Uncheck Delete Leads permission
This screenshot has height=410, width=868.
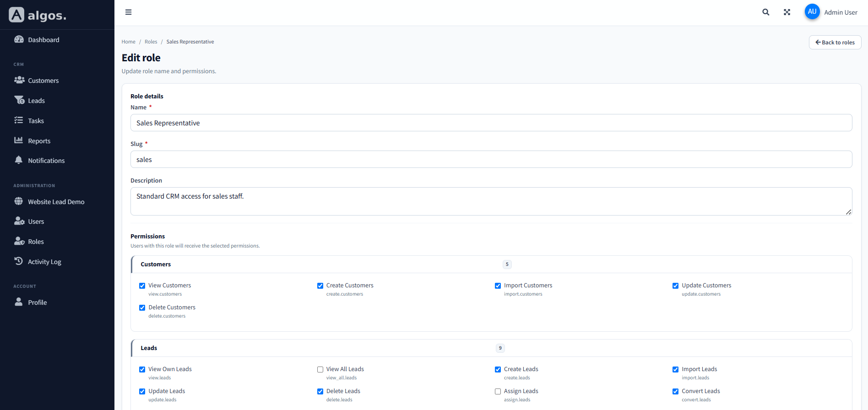coord(320,391)
